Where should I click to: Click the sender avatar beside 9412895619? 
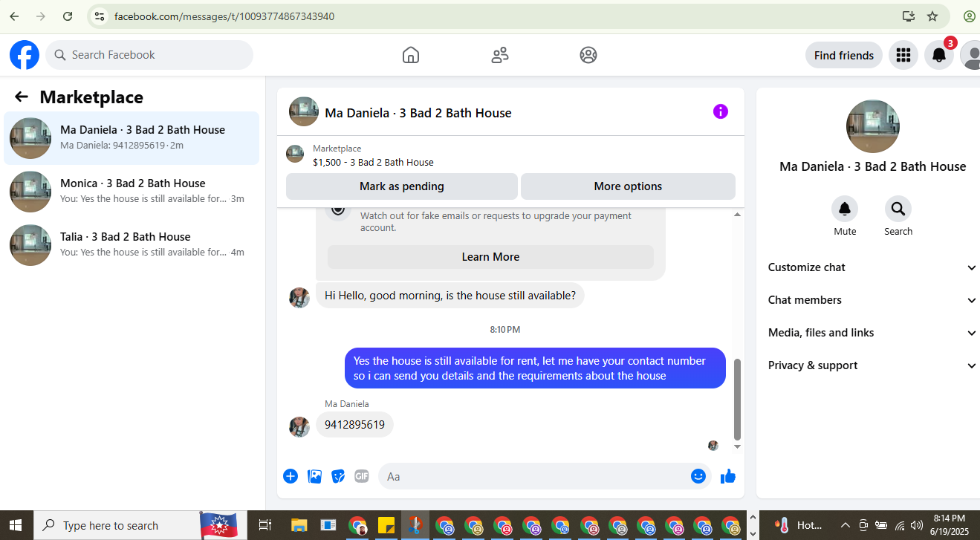pyautogui.click(x=299, y=426)
